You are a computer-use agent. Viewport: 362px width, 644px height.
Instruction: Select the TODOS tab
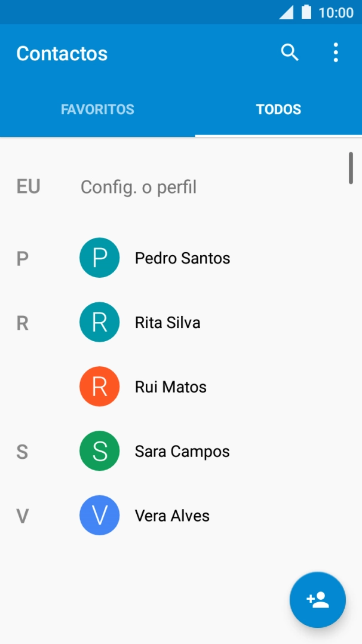(x=278, y=109)
